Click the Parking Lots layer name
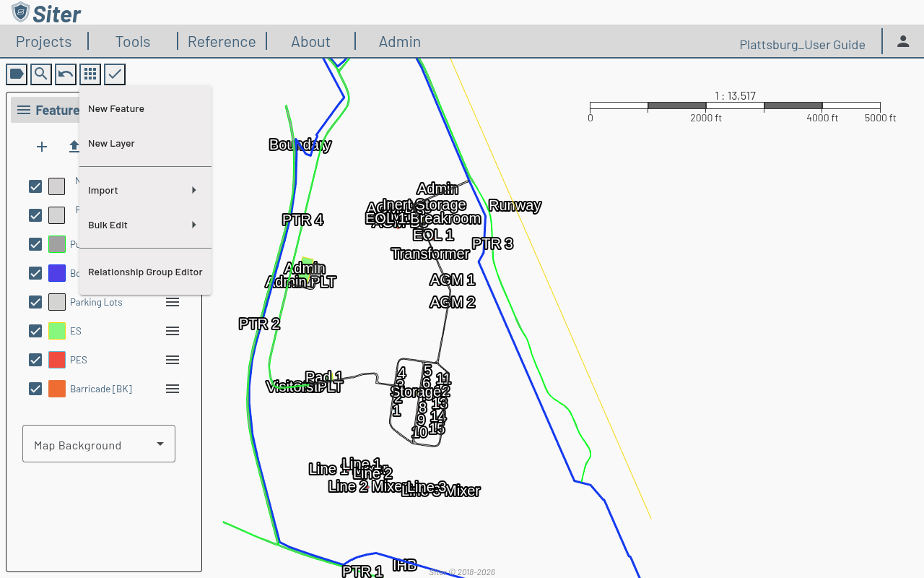Screen dimensions: 924x578 pos(96,302)
